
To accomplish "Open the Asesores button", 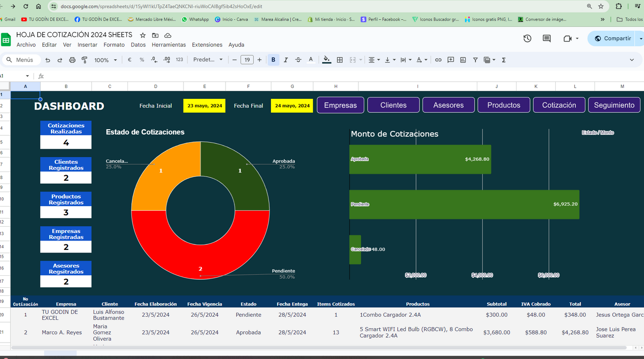I will coord(448,105).
